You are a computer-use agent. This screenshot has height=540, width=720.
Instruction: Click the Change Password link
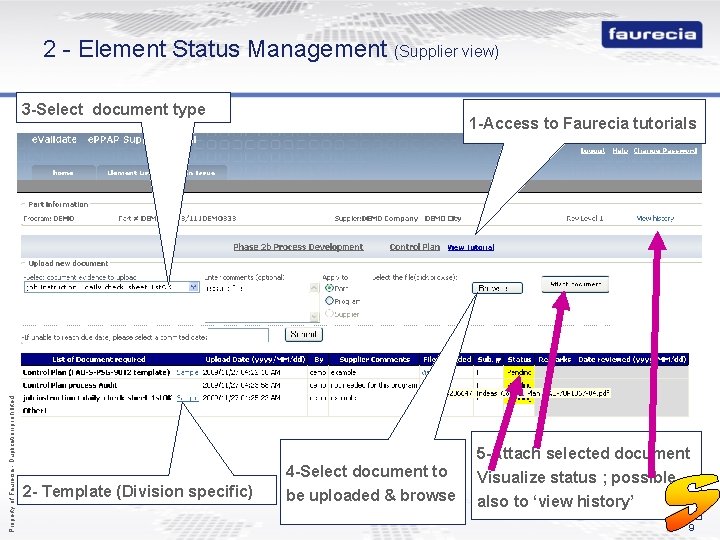[665, 151]
